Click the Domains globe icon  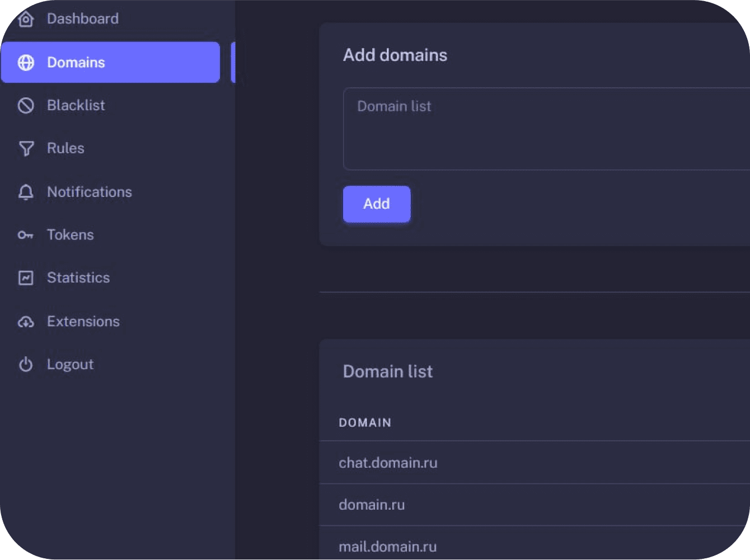pyautogui.click(x=26, y=63)
